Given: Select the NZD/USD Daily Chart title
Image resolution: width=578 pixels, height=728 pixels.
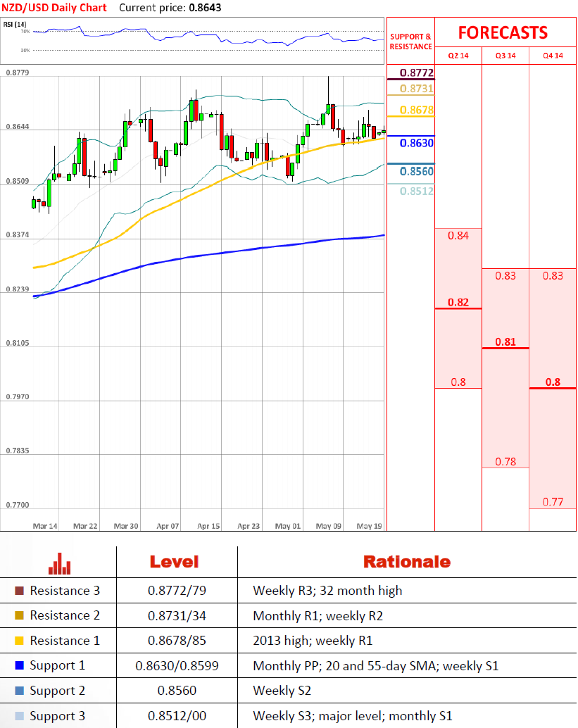Looking at the screenshot, I should pos(54,8).
